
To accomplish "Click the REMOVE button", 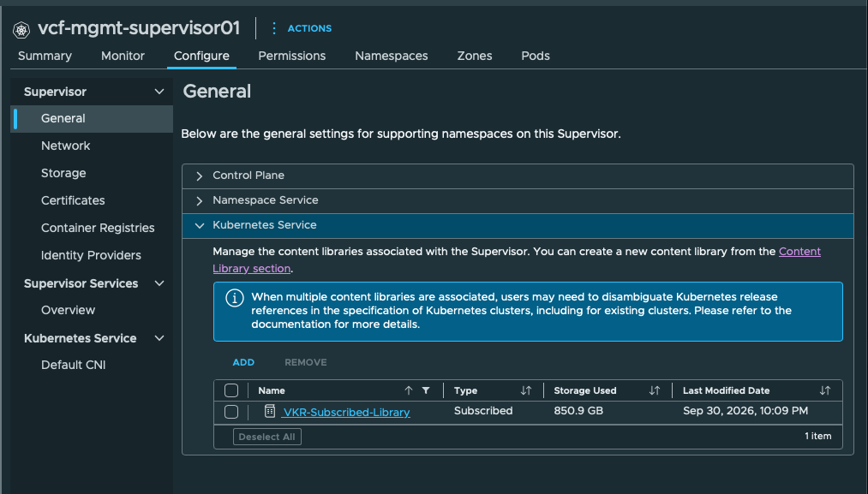I will tap(306, 362).
